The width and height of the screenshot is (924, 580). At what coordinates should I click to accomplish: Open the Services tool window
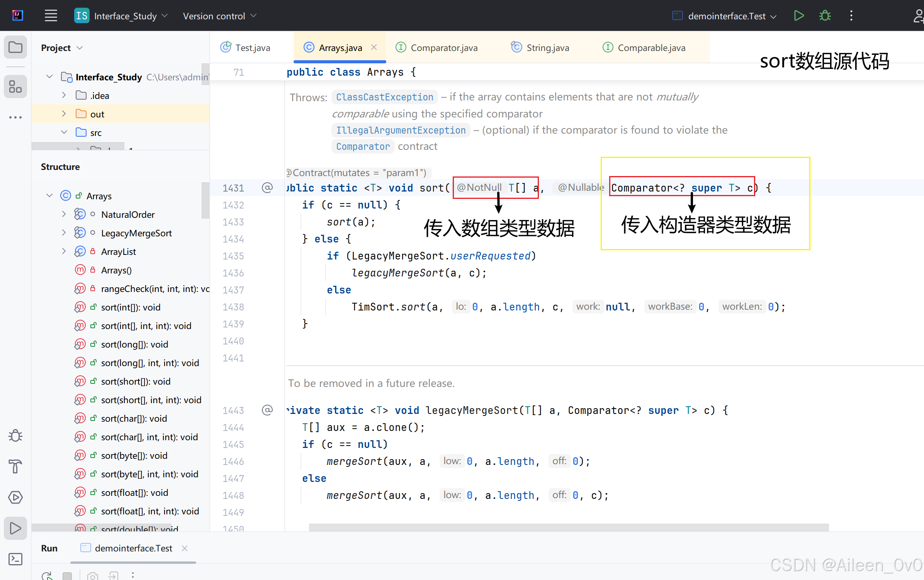(x=15, y=497)
